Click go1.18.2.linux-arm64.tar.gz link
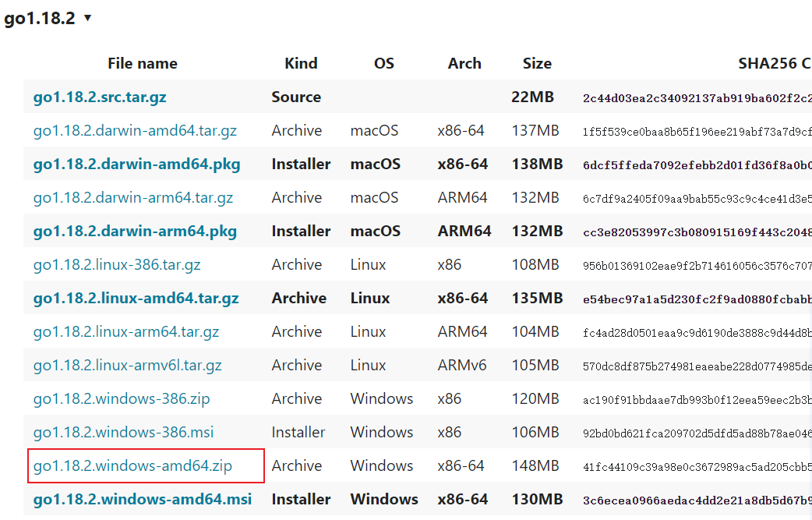812x520 pixels. (x=125, y=331)
